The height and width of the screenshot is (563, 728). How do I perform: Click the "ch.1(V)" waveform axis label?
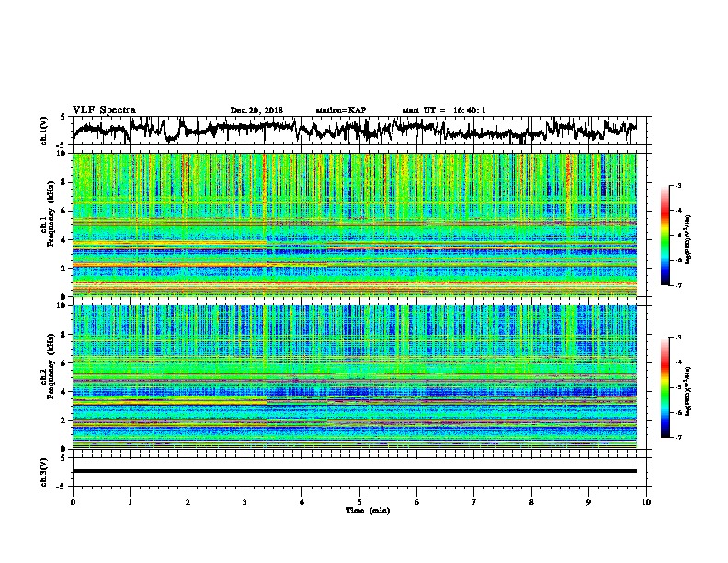tap(43, 131)
